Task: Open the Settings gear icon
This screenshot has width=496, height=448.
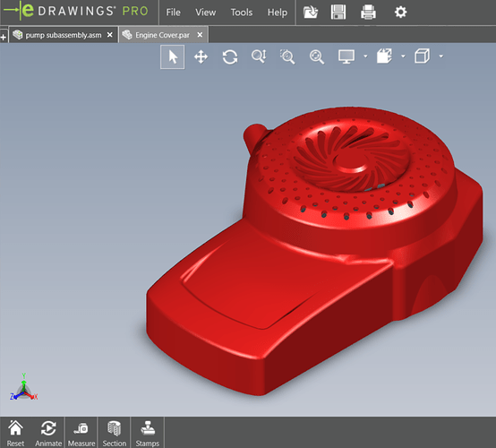Action: pyautogui.click(x=400, y=13)
